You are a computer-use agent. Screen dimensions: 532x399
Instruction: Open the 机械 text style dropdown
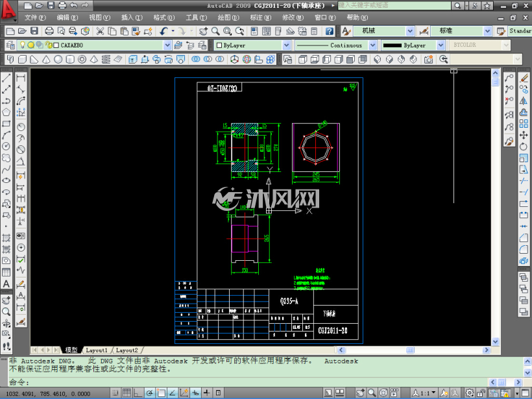point(410,31)
